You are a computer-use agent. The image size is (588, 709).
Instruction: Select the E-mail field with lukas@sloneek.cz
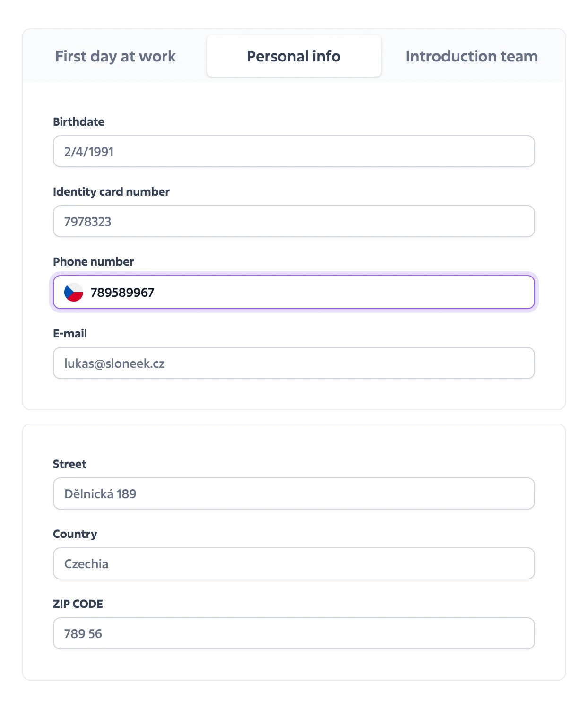294,363
